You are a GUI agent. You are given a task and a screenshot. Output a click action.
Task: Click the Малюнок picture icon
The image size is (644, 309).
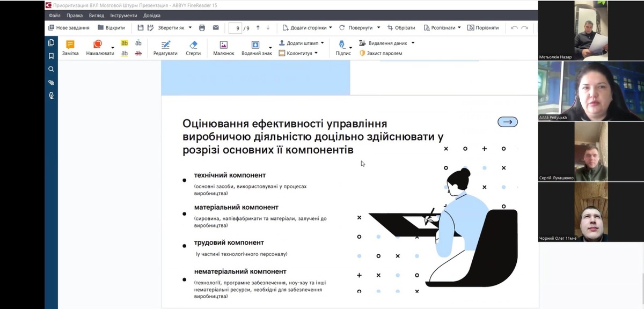coord(224,45)
